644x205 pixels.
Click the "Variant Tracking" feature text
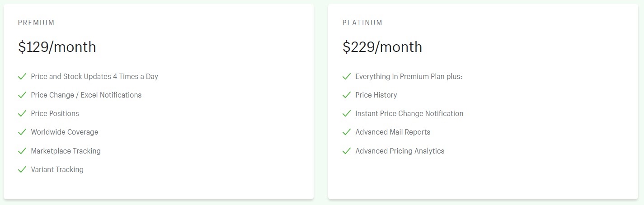tap(57, 170)
